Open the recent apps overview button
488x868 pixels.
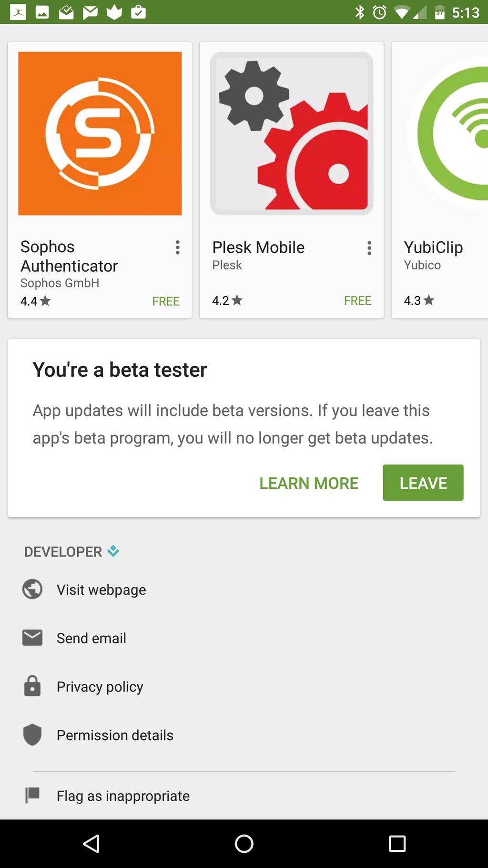(x=397, y=844)
